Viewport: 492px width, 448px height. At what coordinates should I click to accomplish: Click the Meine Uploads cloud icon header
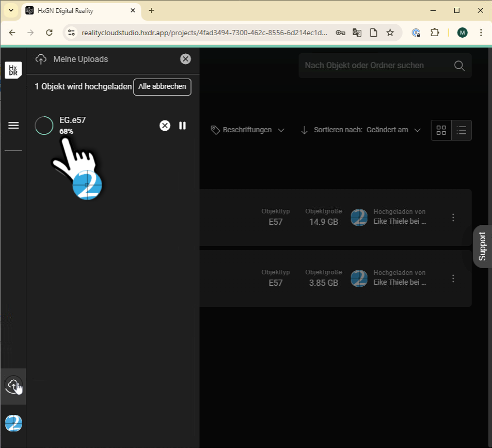click(x=41, y=59)
